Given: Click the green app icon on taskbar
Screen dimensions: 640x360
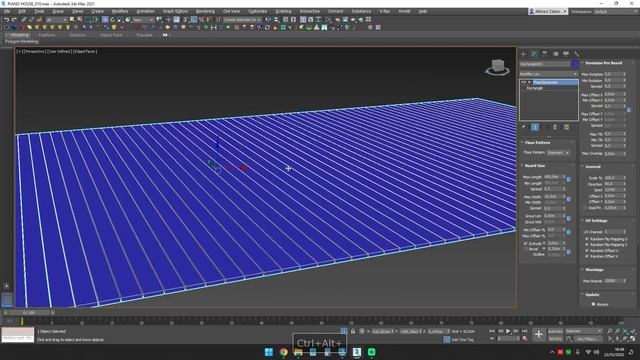Looking at the screenshot, I should pyautogui.click(x=371, y=352).
